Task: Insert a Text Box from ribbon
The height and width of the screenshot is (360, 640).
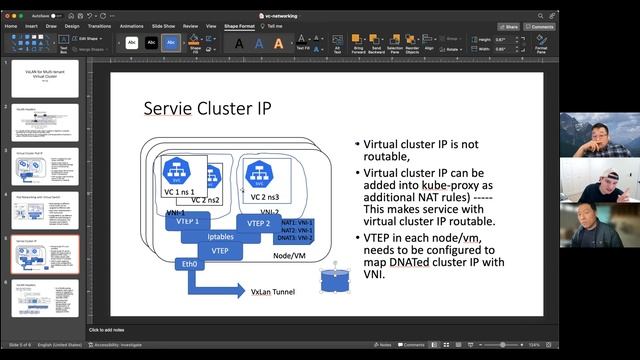Action: (64, 44)
